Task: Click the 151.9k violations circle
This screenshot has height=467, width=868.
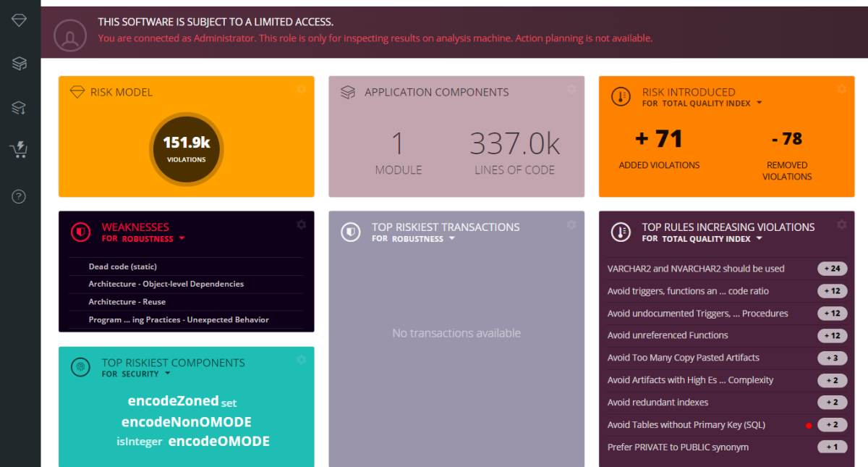Action: coord(187,148)
